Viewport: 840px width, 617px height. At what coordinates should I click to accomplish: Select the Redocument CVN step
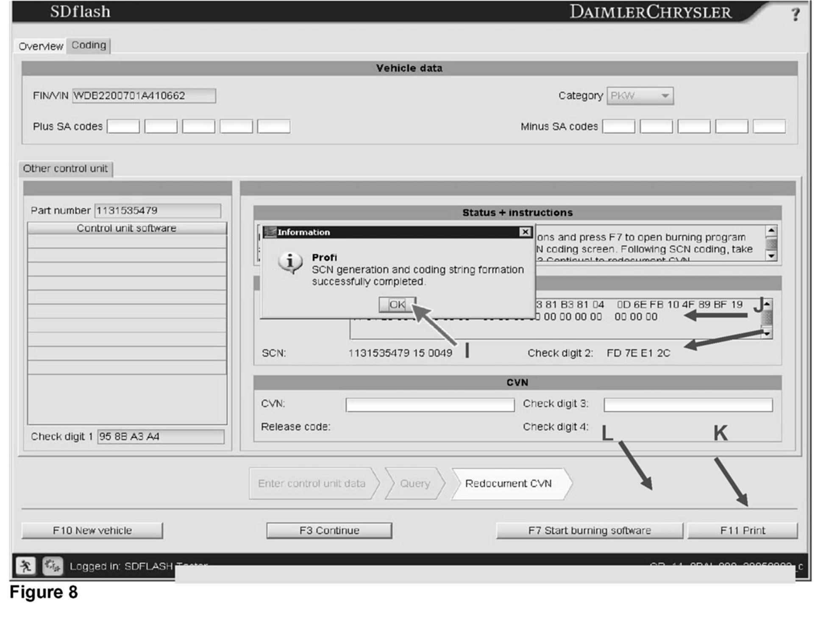point(512,483)
